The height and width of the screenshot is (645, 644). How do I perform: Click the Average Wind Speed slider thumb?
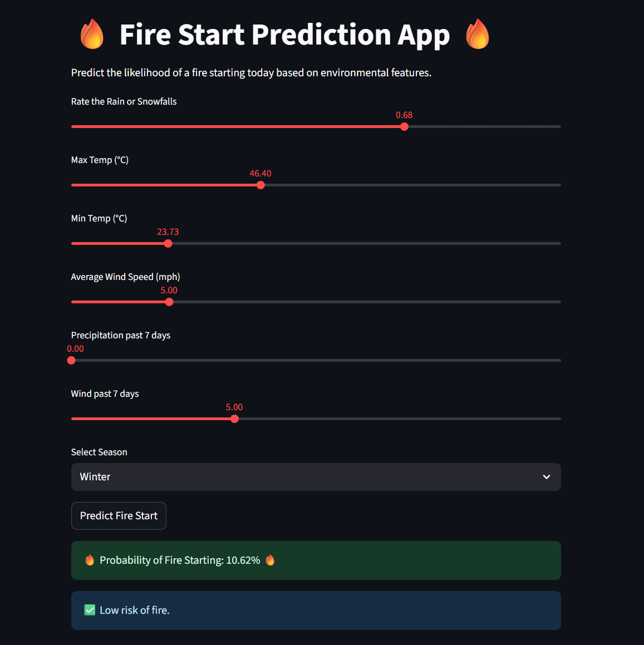point(169,302)
